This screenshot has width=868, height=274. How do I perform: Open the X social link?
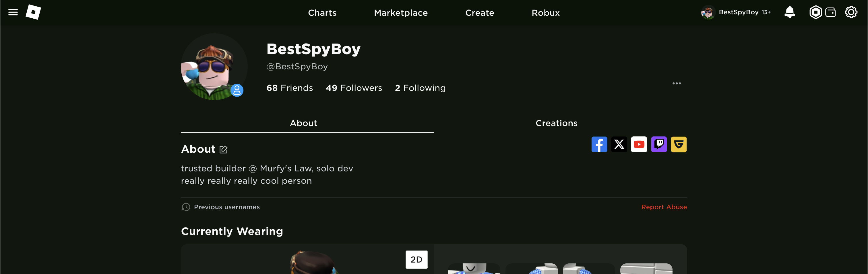[x=619, y=144]
